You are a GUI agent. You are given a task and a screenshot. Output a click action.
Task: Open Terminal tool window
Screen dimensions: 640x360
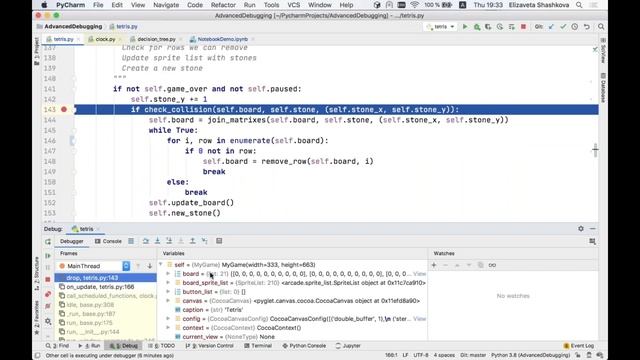[258, 346]
